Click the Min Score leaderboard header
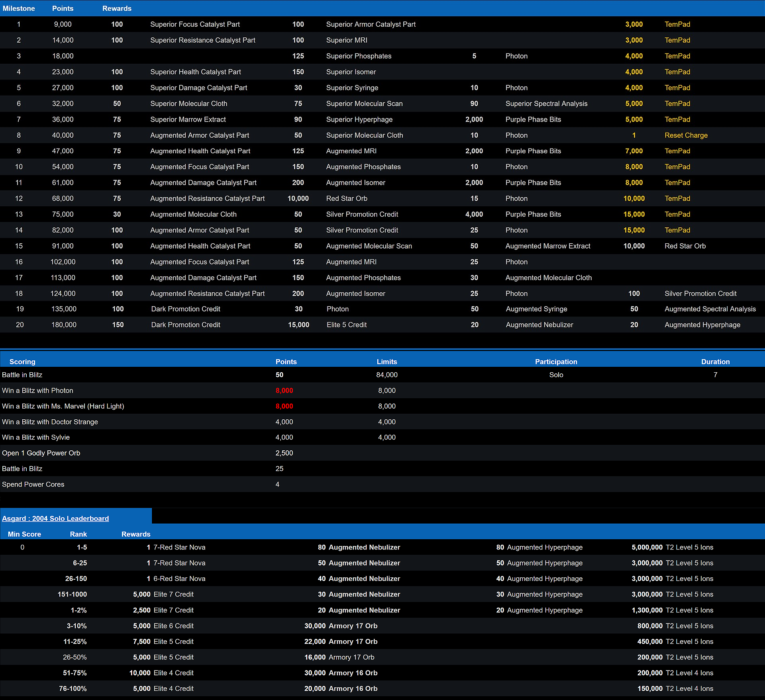Viewport: 765px width, 700px height. pos(24,534)
